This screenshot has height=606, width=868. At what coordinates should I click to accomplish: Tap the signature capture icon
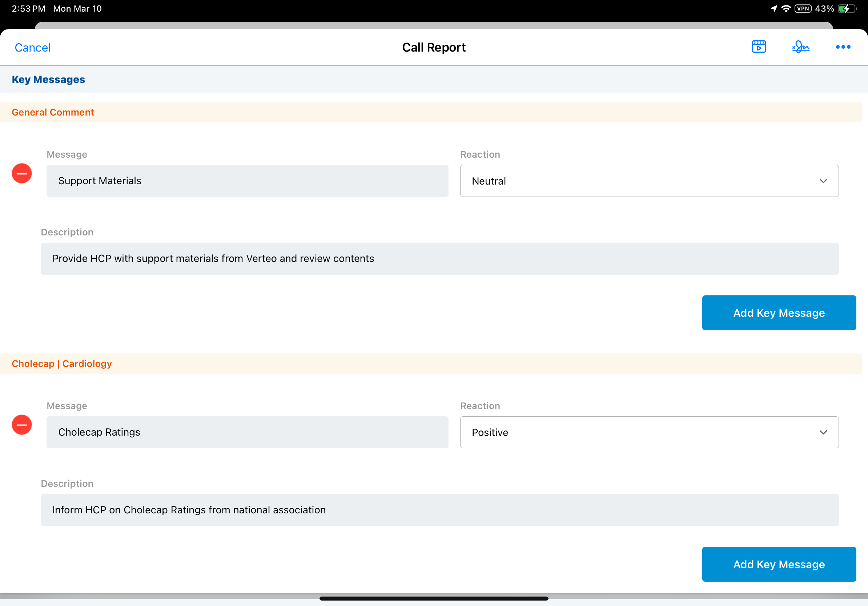pyautogui.click(x=801, y=47)
